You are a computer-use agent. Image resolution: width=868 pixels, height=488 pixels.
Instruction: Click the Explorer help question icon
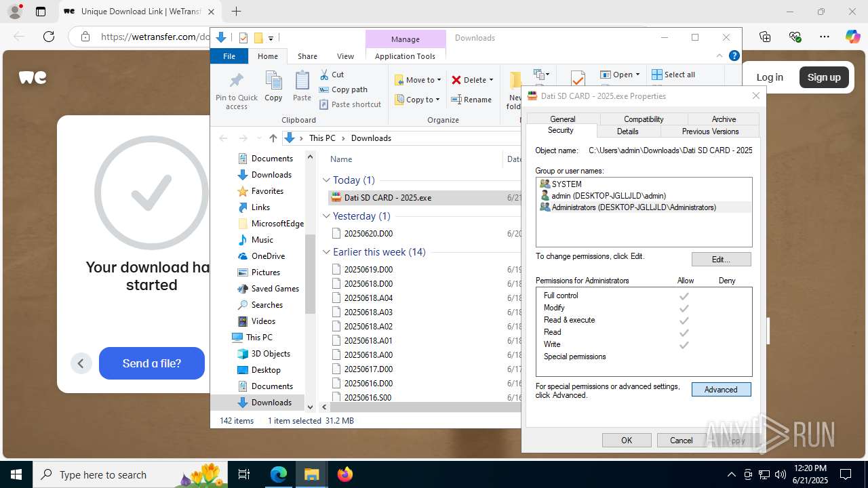[734, 56]
